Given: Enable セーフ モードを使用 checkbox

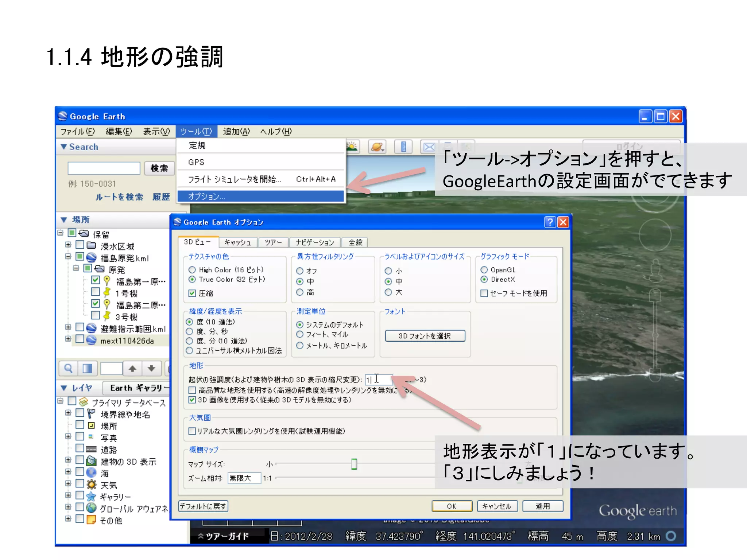Looking at the screenshot, I should coord(484,293).
